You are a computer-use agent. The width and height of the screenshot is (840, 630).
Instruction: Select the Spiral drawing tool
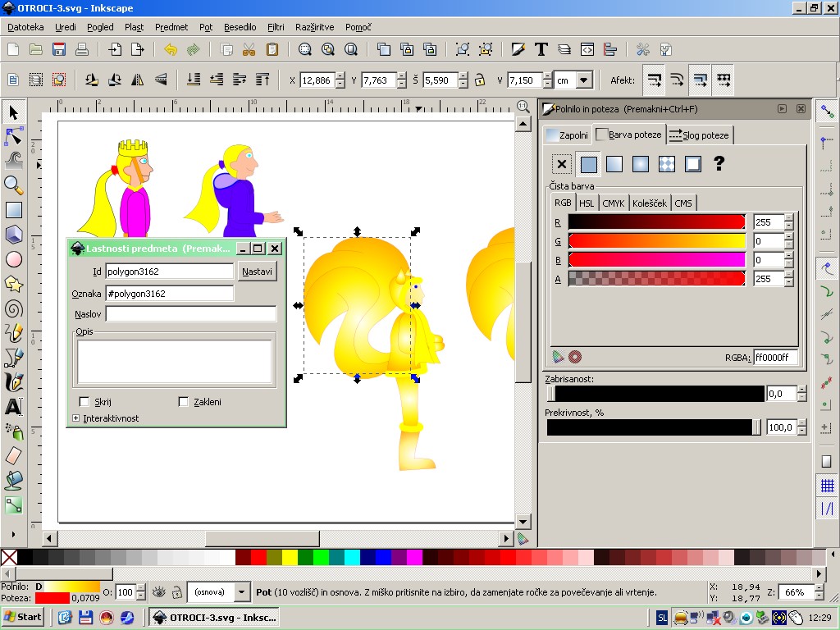[13, 308]
